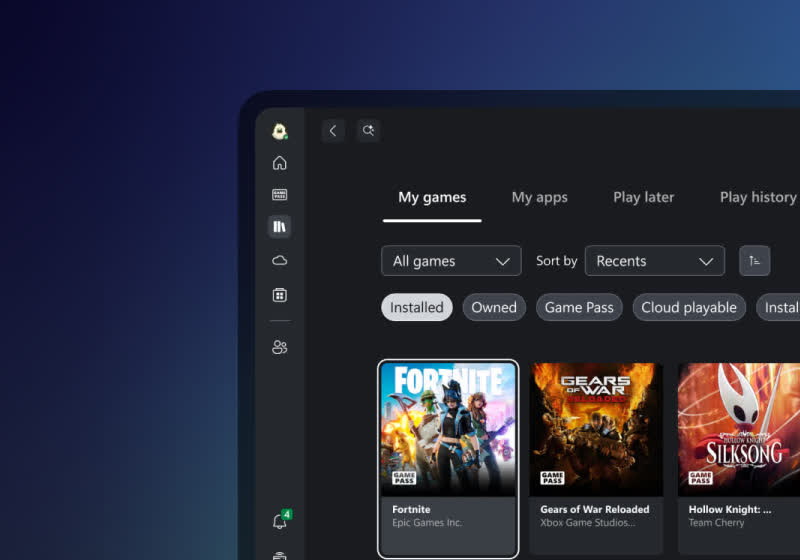This screenshot has width=800, height=560.
Task: Select the Library icon in sidebar
Action: click(x=279, y=227)
